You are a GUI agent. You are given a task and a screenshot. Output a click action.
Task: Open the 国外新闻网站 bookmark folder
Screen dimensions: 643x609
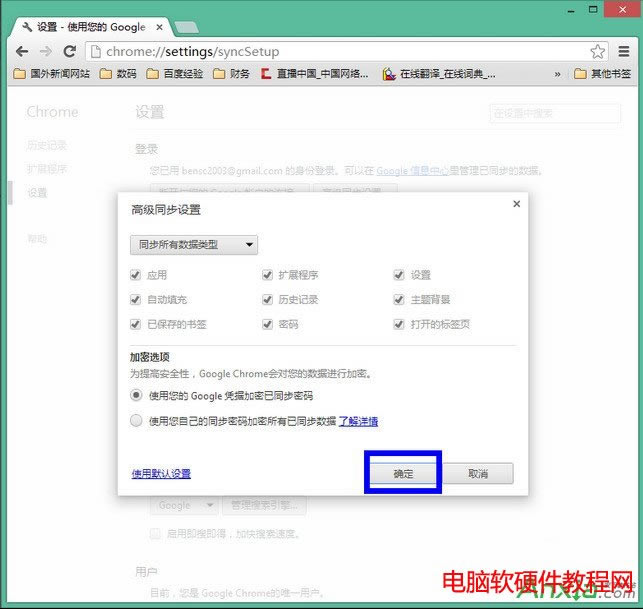(51, 74)
